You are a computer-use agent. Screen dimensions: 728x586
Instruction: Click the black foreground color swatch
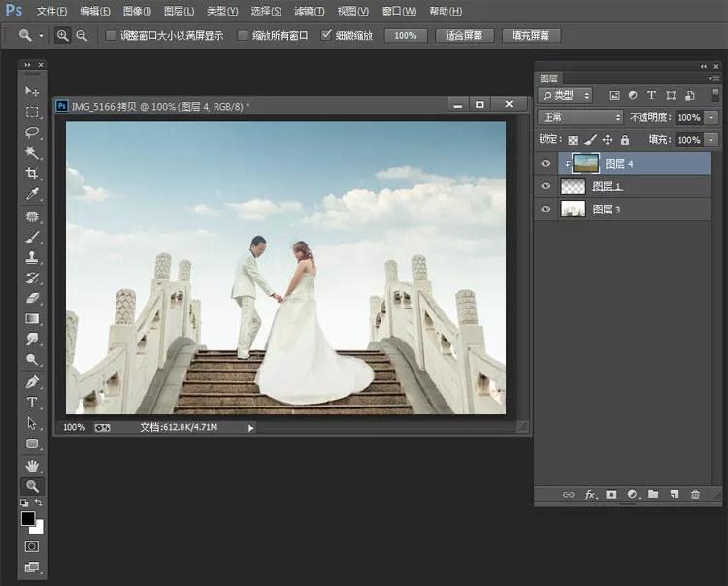28,519
